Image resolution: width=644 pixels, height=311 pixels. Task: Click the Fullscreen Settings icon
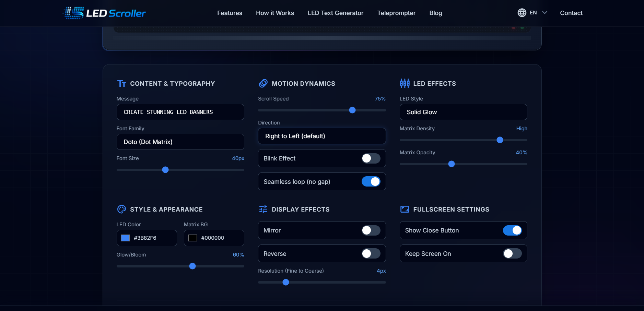click(405, 209)
